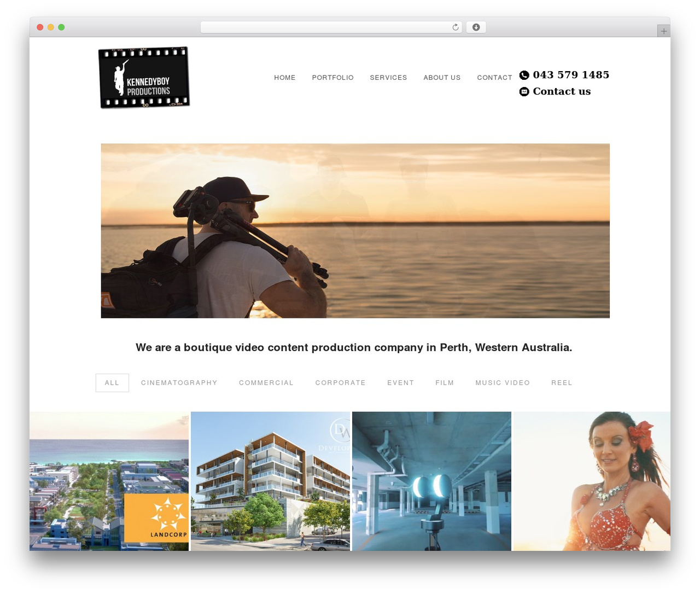
Task: Click the boutique video production company headline
Action: pos(354,347)
